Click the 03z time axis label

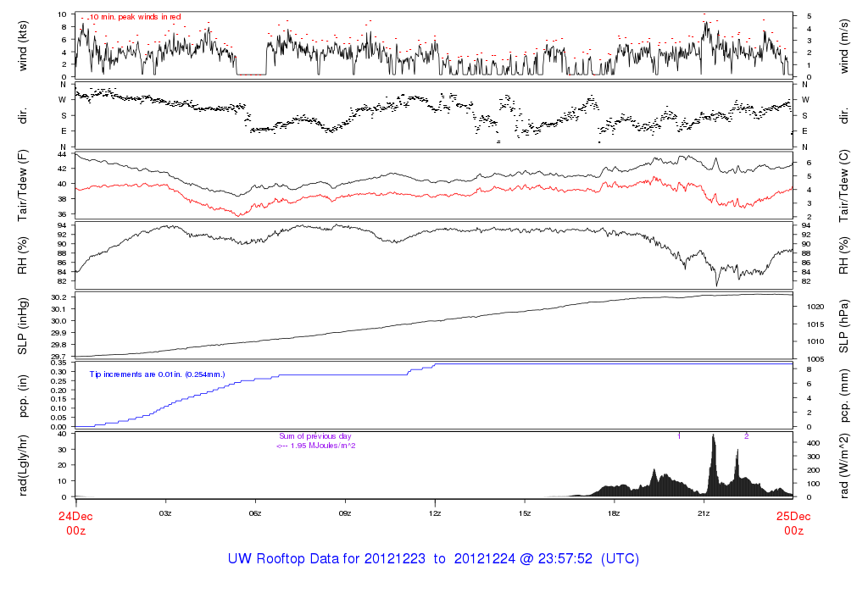pos(165,513)
